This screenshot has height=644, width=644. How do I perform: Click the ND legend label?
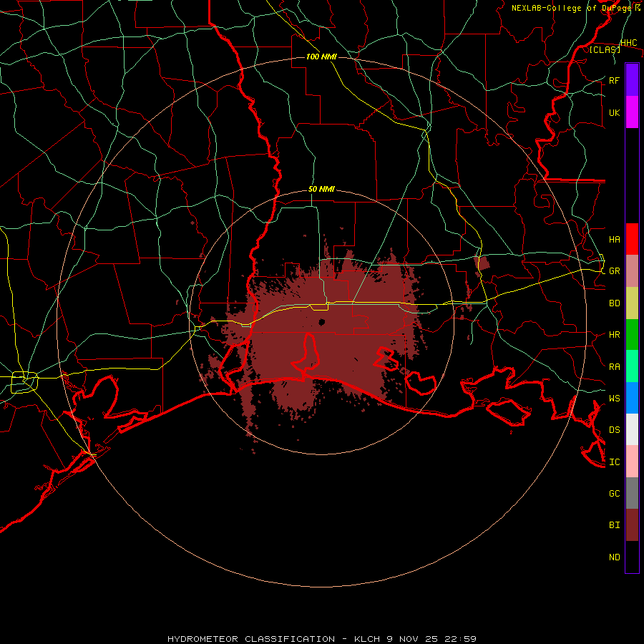click(x=614, y=557)
